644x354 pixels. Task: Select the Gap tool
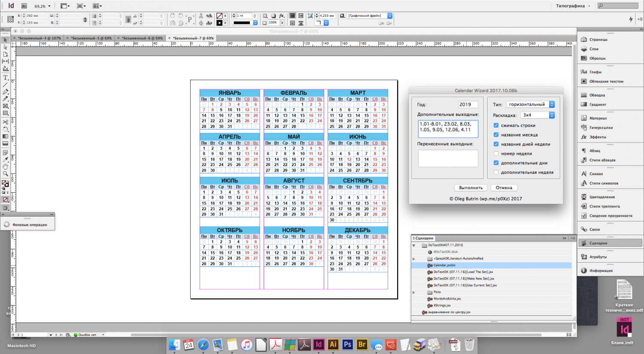point(6,62)
